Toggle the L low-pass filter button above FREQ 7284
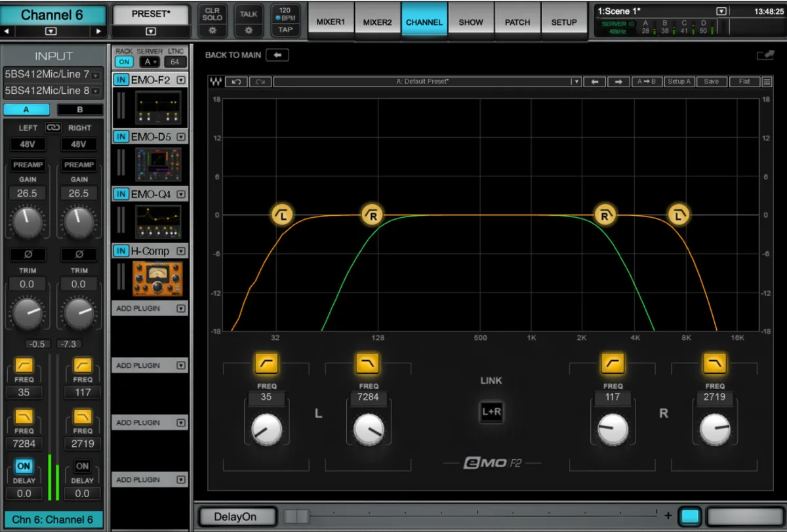 tap(368, 363)
